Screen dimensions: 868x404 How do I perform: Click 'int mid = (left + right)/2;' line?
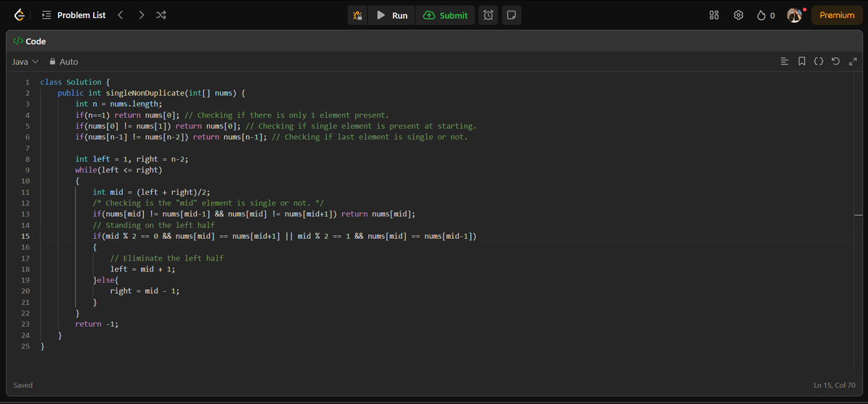(x=151, y=192)
